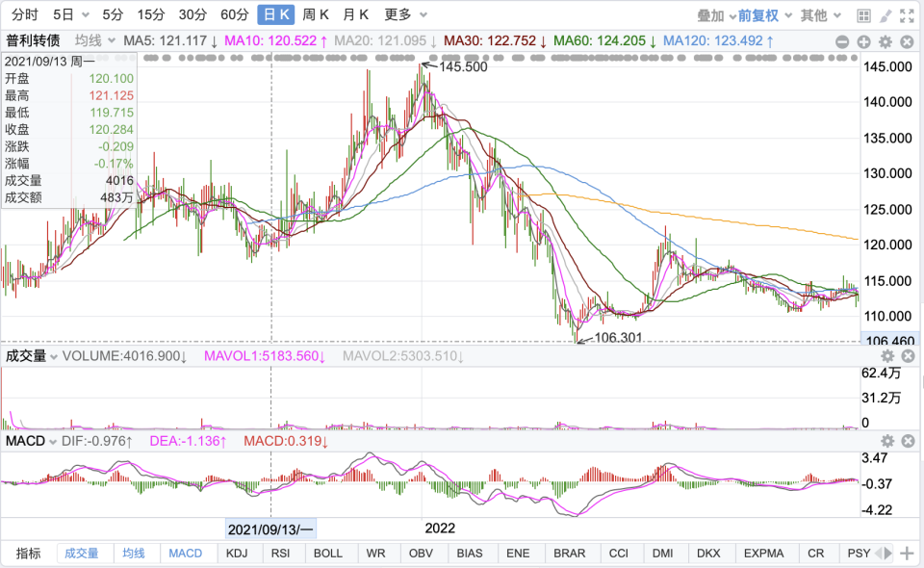Click the 2021/09/13 date marker on timeline
This screenshot has height=568, width=924.
point(270,529)
